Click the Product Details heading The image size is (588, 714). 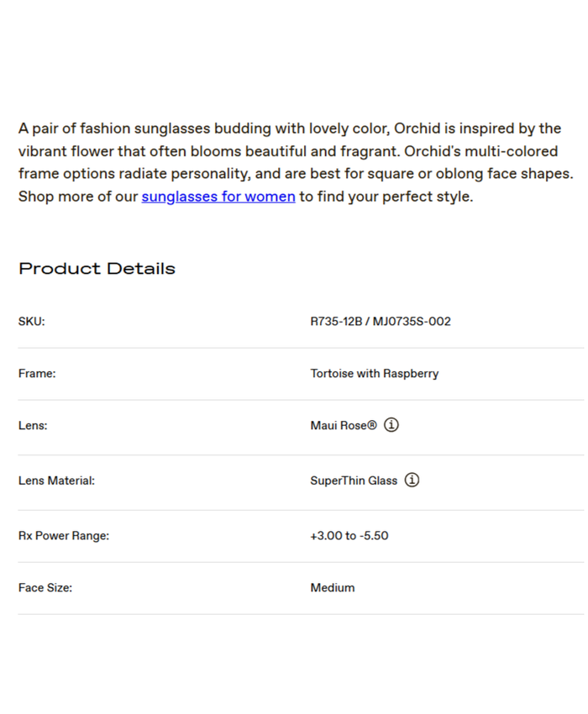pos(97,269)
